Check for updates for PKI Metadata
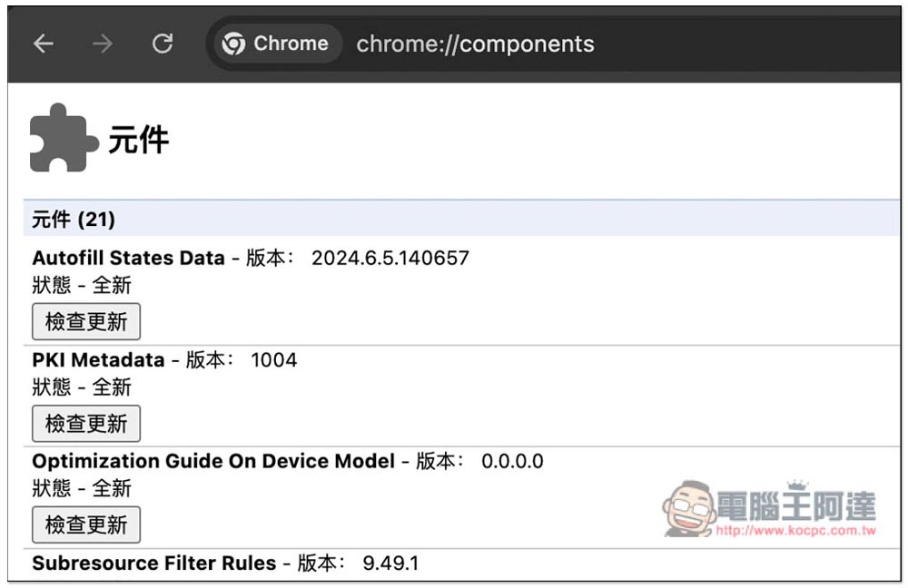The height and width of the screenshot is (588, 908). [86, 424]
